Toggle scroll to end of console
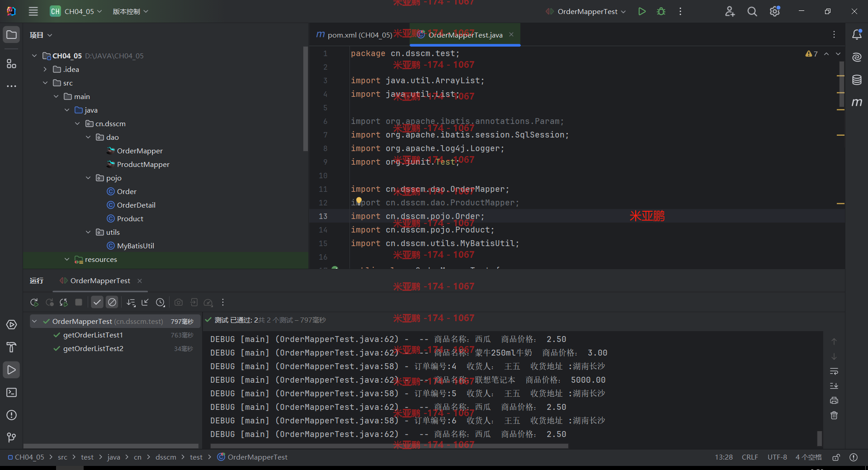 834,386
